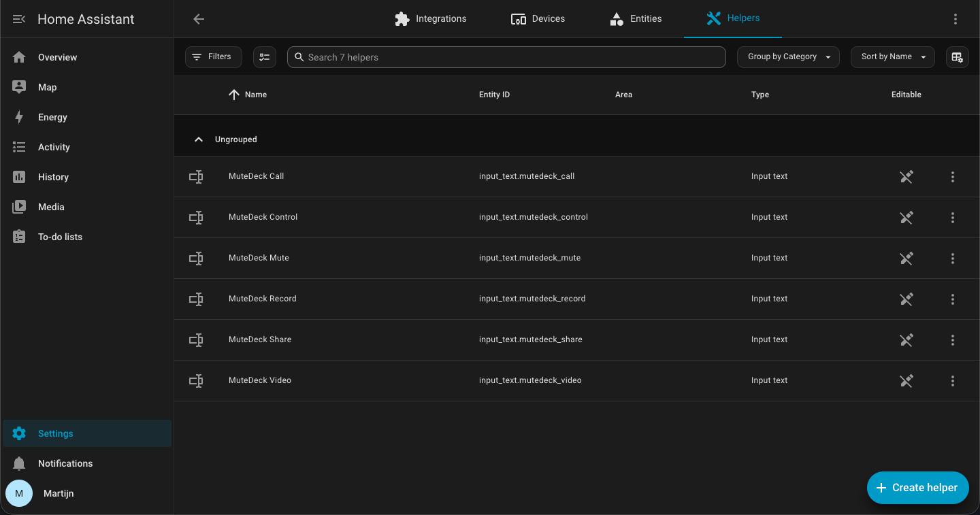
Task: Open Settings in the sidebar
Action: pyautogui.click(x=87, y=433)
